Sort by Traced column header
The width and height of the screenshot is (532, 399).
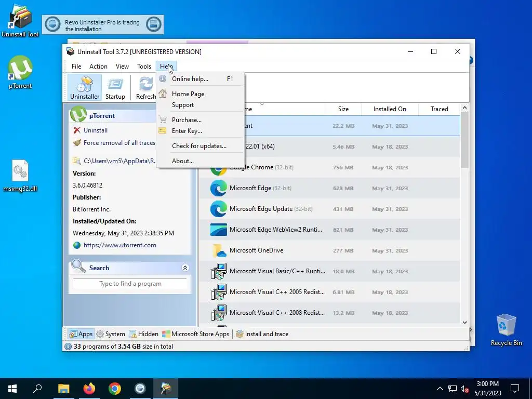tap(440, 109)
